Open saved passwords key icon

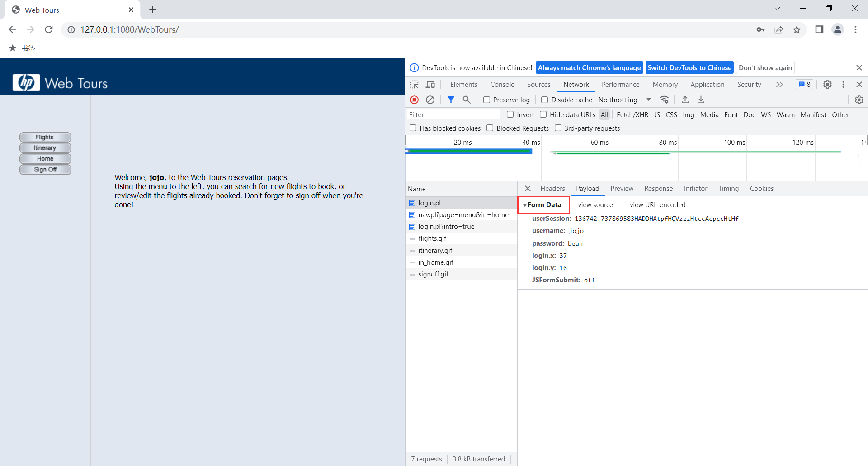pos(760,29)
